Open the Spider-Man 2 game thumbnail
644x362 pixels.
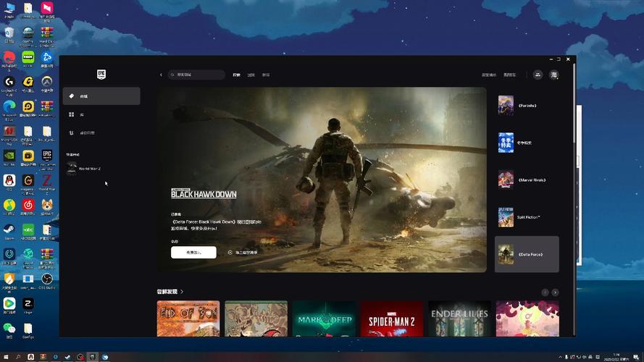tap(391, 319)
